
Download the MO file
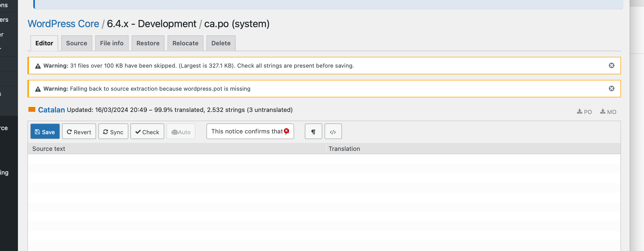[608, 112]
